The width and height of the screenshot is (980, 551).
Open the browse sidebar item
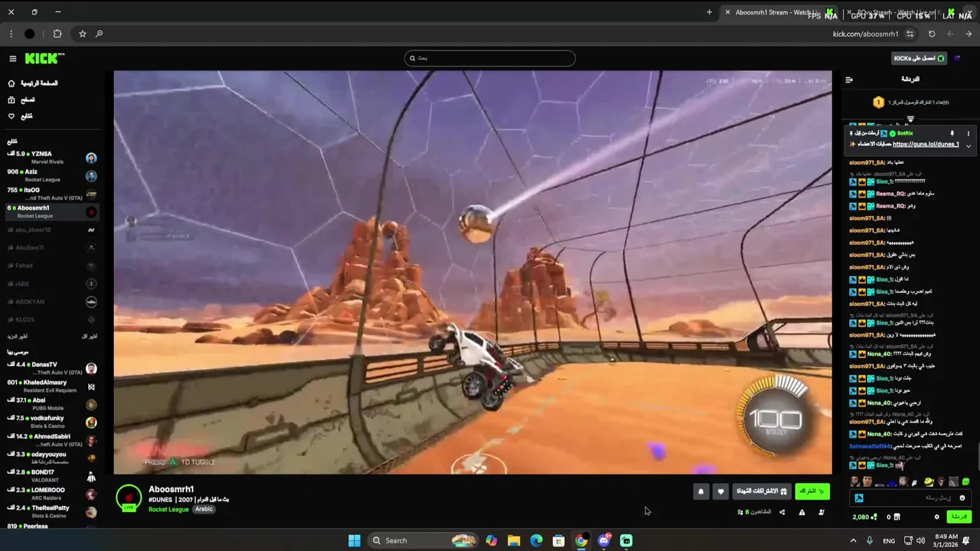(x=21, y=99)
